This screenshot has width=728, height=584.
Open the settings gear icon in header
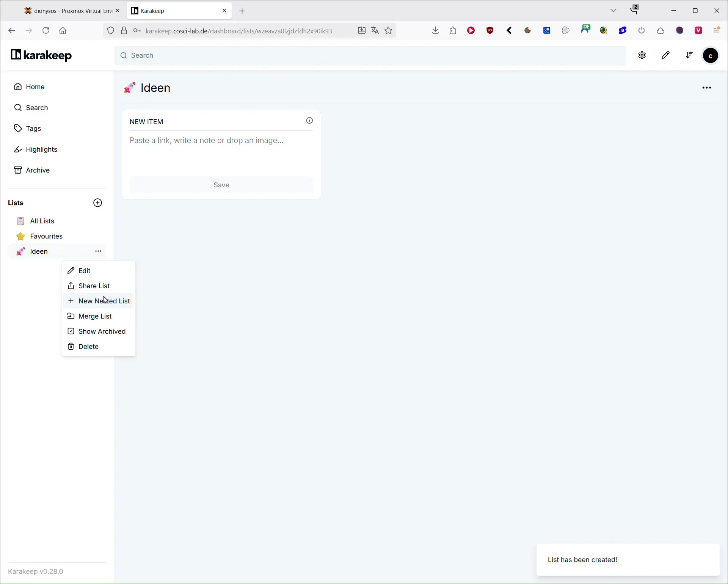click(x=642, y=55)
